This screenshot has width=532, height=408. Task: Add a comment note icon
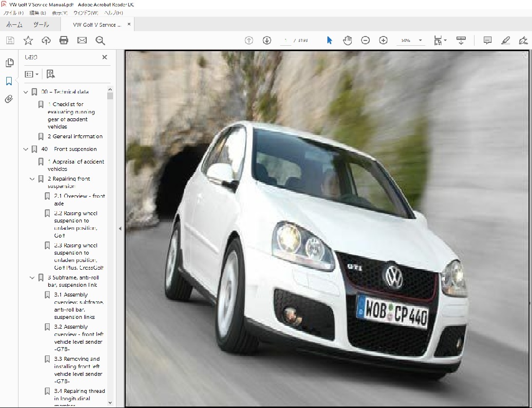point(488,40)
